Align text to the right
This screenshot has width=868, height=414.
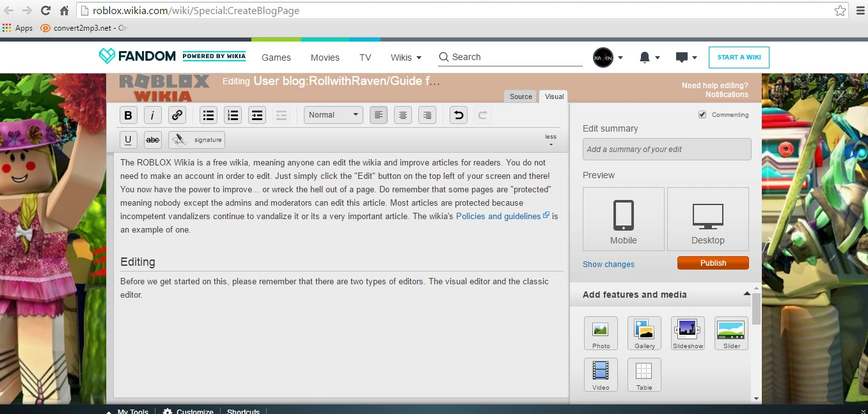click(x=427, y=115)
